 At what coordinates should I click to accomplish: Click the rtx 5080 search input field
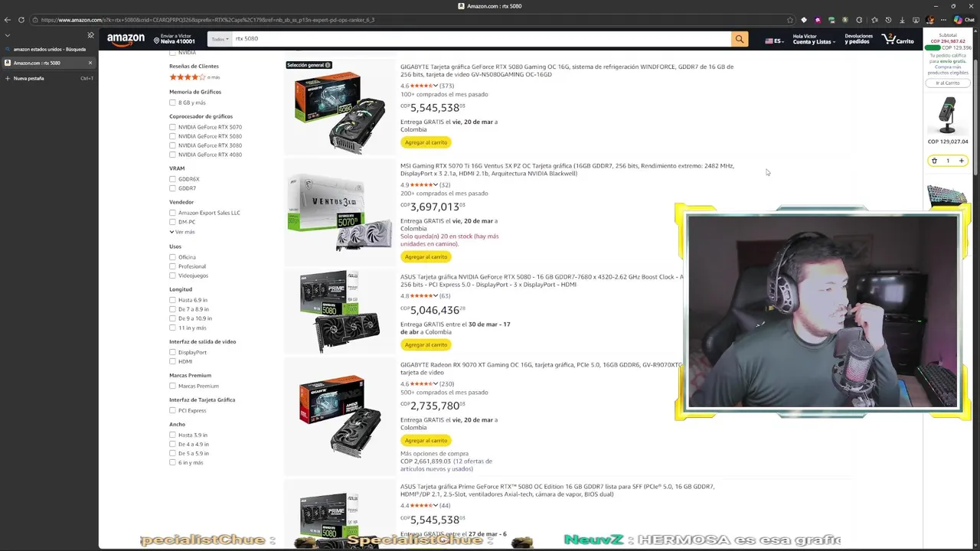(x=481, y=39)
